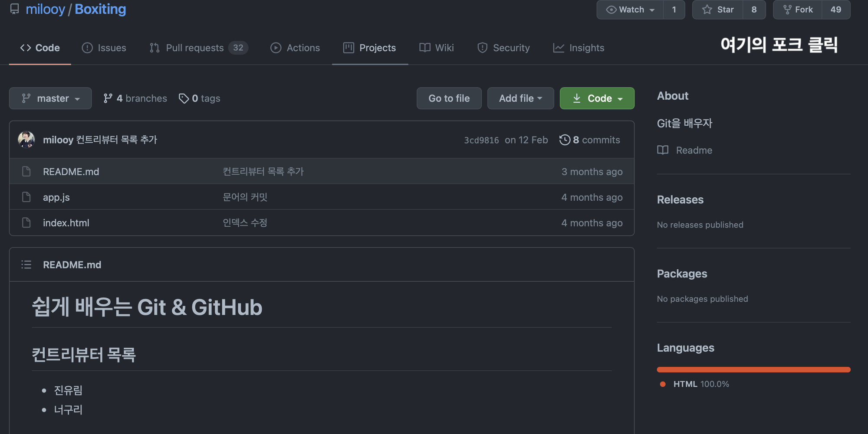Click the file icon next to index.html
868x434 pixels.
[x=26, y=223]
